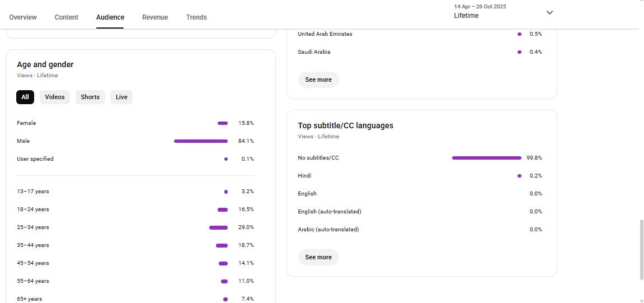Switch to the Content tab
The height and width of the screenshot is (303, 644).
67,17
